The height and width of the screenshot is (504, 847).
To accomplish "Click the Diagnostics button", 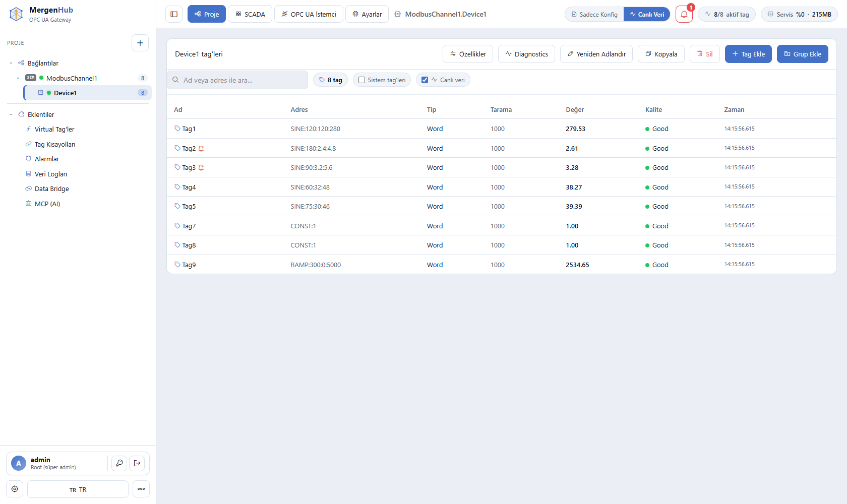I will pyautogui.click(x=526, y=54).
